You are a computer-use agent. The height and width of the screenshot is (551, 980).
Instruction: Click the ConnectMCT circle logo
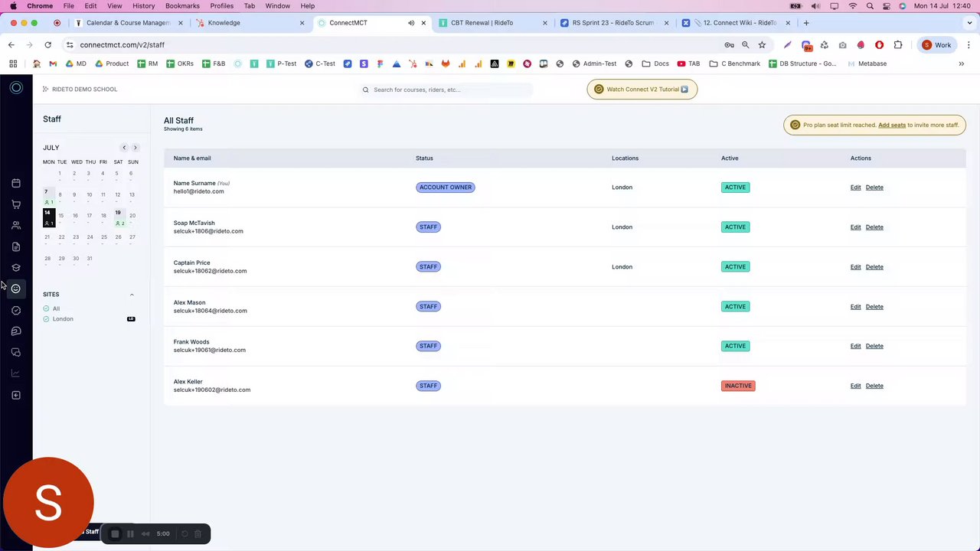16,88
